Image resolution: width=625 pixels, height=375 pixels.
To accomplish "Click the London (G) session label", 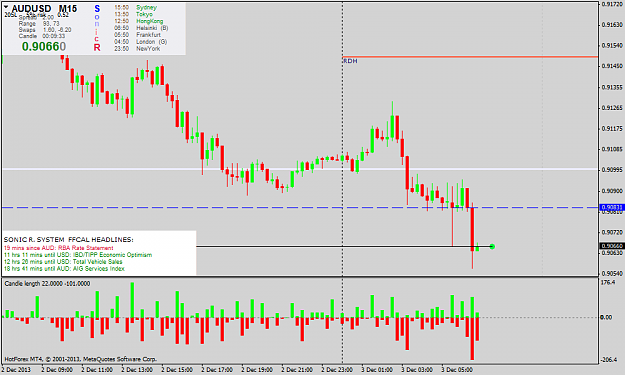I will [x=151, y=41].
